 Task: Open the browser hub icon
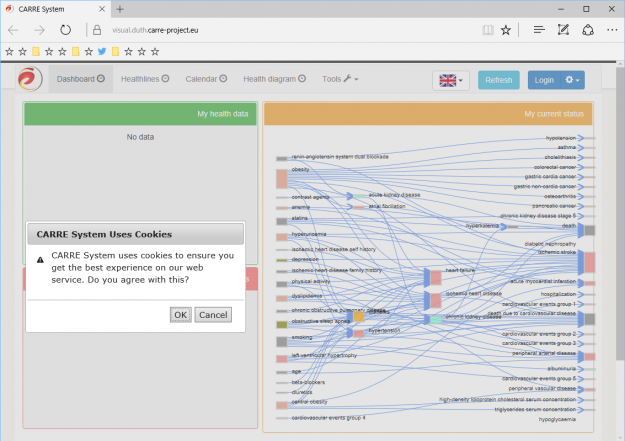point(539,30)
